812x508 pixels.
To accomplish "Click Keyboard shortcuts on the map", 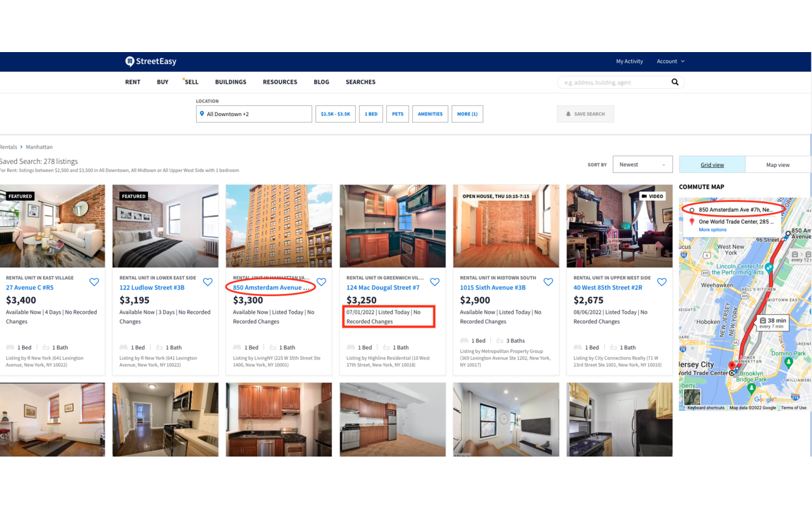I will click(x=706, y=408).
